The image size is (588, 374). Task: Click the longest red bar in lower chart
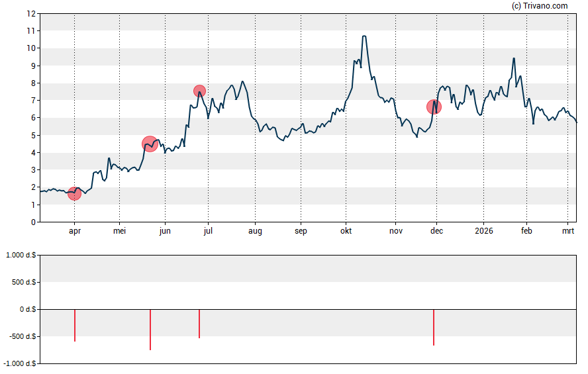(150, 329)
